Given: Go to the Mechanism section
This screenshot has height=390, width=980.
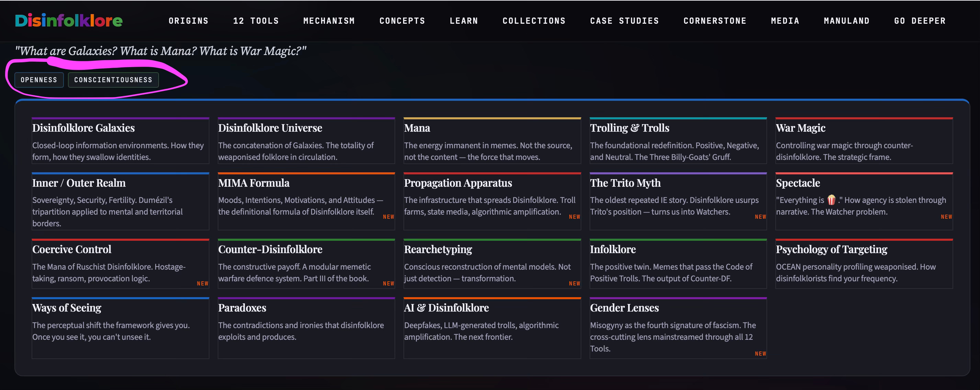Looking at the screenshot, I should 329,21.
